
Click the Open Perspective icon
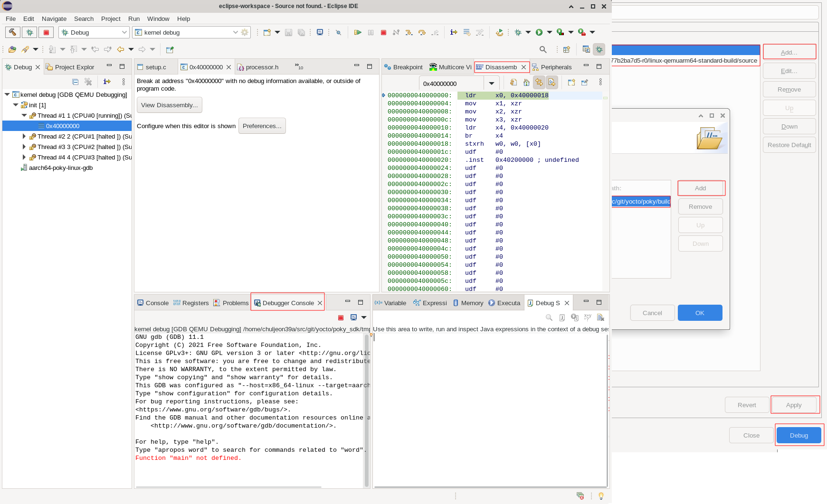coord(566,49)
